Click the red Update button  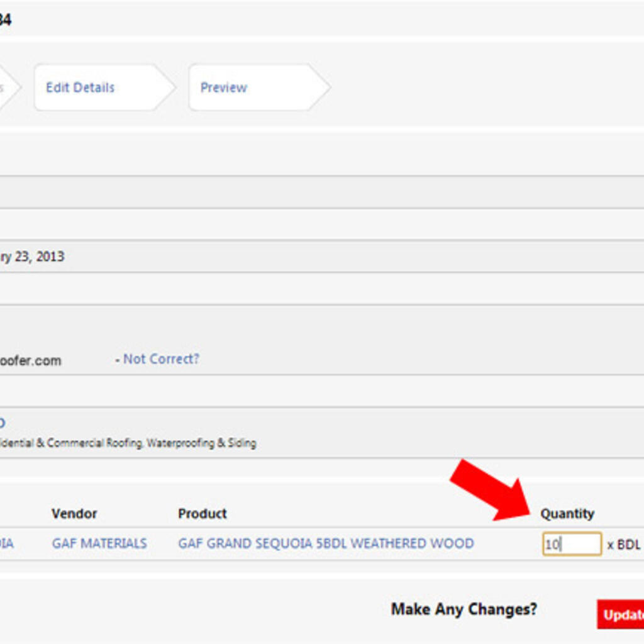[621, 614]
